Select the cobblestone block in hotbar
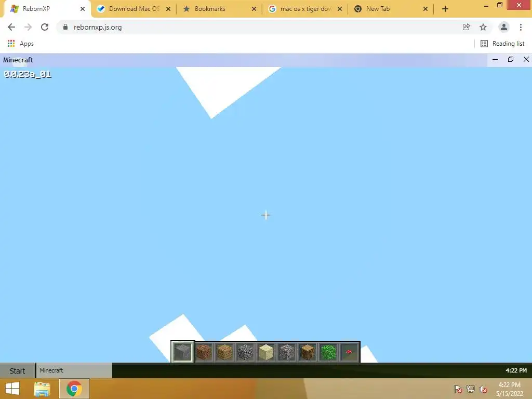The height and width of the screenshot is (399, 532). tap(245, 352)
